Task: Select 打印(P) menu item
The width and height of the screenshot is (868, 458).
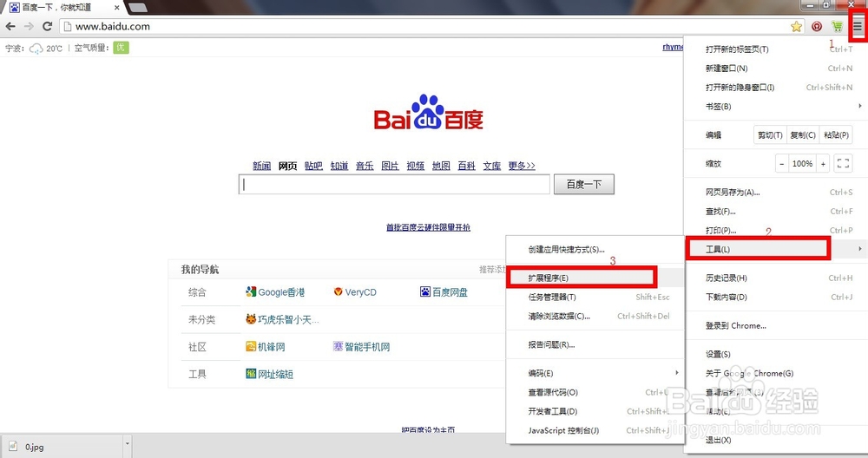Action: pos(775,230)
